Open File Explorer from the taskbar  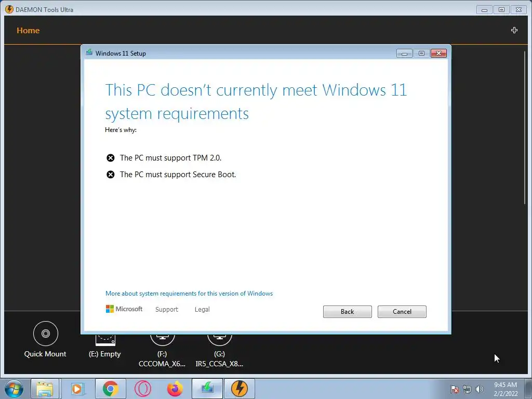45,389
